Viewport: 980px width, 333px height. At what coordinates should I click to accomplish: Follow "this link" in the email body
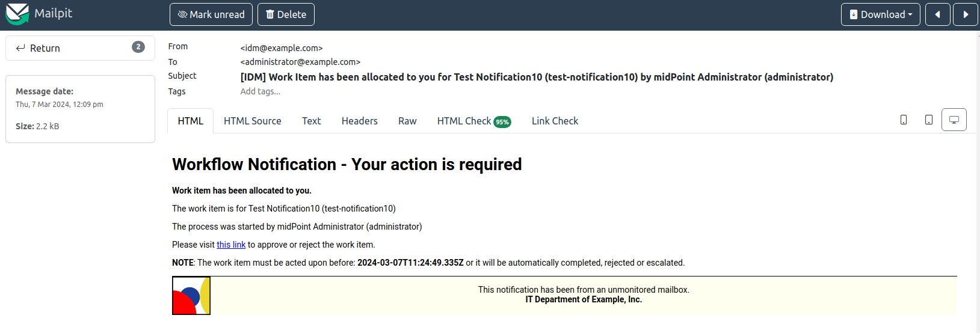click(231, 245)
